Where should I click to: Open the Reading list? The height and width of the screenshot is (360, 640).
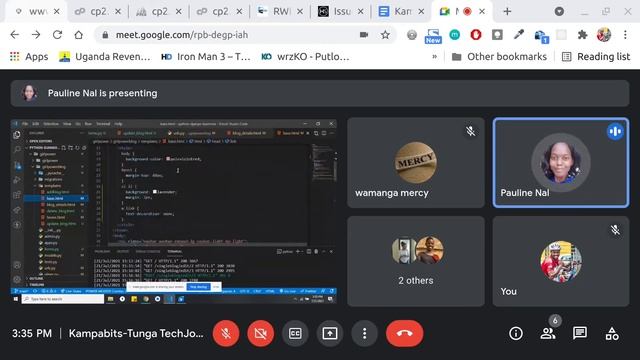click(x=596, y=57)
